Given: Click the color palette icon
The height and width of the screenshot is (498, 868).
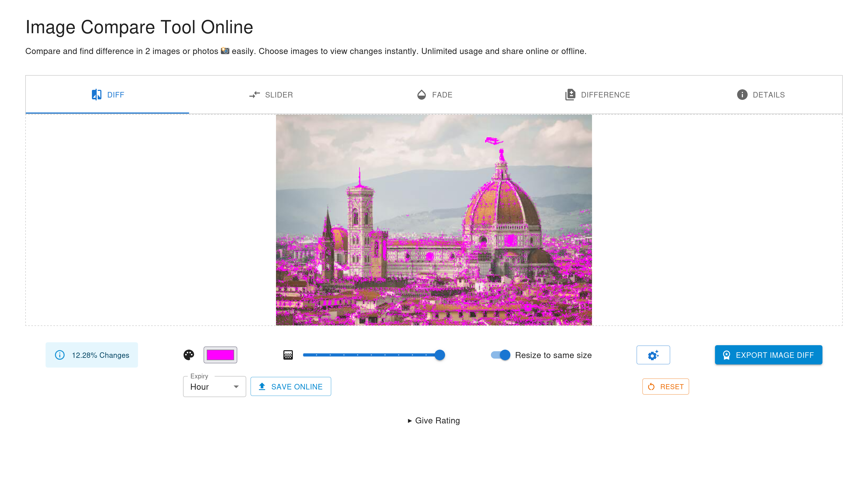Looking at the screenshot, I should (189, 355).
